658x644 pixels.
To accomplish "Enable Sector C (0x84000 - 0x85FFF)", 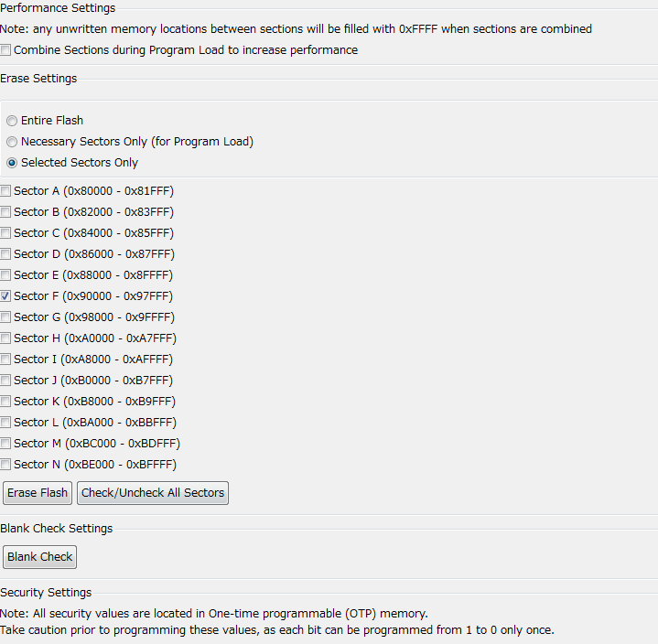I will (6, 233).
